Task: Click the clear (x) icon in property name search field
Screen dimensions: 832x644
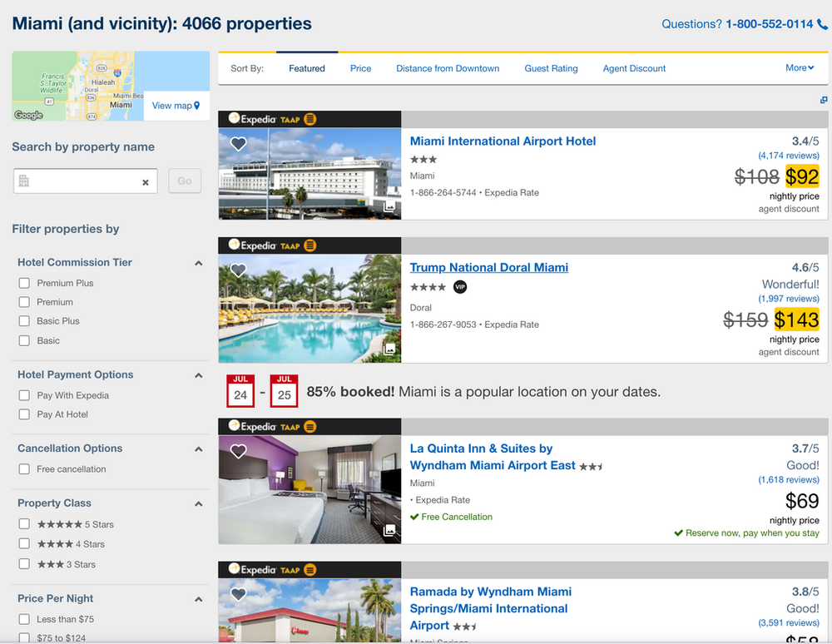Action: 144,181
